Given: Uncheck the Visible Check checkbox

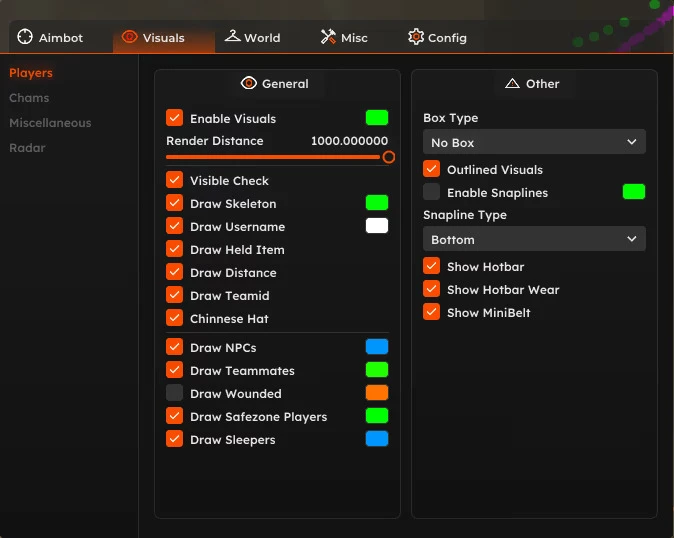Looking at the screenshot, I should (x=175, y=180).
